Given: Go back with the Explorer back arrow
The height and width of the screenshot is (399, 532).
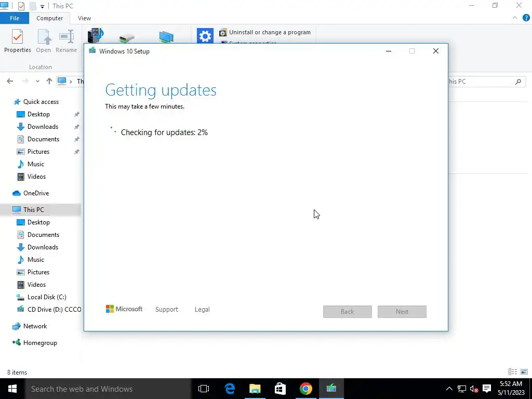Looking at the screenshot, I should (10, 81).
